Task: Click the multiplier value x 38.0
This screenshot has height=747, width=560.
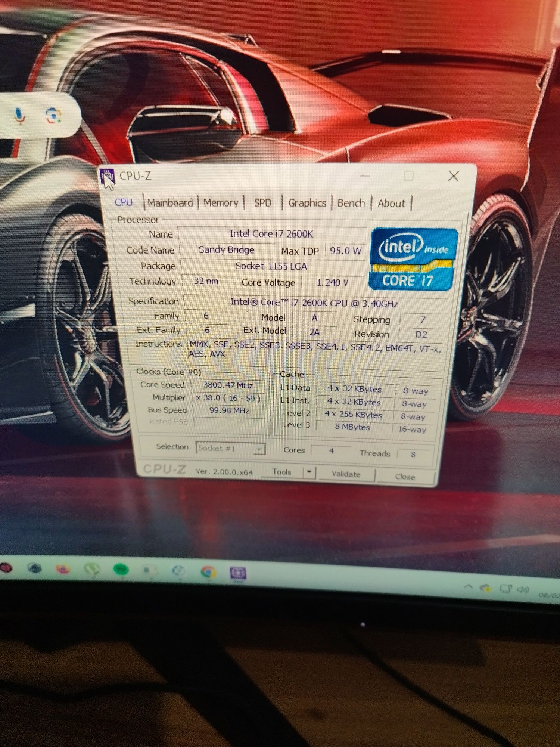Action: pos(228,398)
